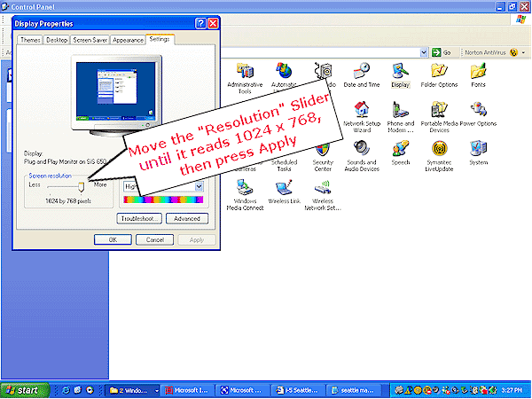Click the Troubleshoot button
The height and width of the screenshot is (399, 532).
pyautogui.click(x=139, y=219)
